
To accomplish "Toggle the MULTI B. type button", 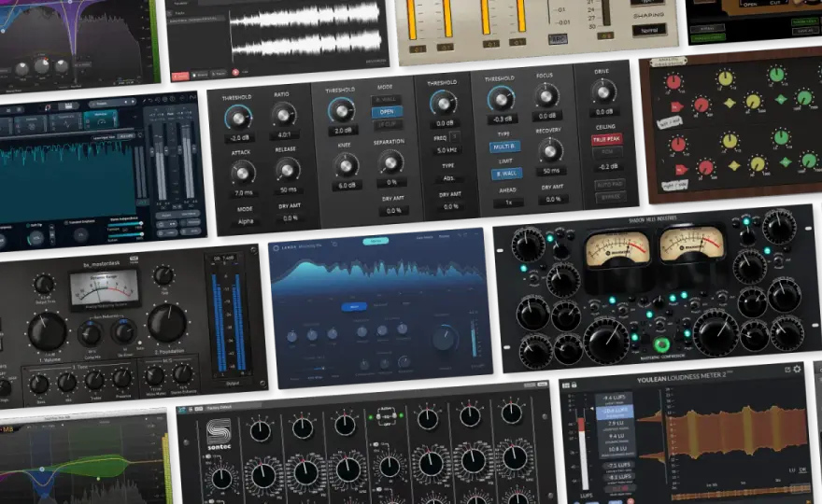I will click(x=504, y=147).
